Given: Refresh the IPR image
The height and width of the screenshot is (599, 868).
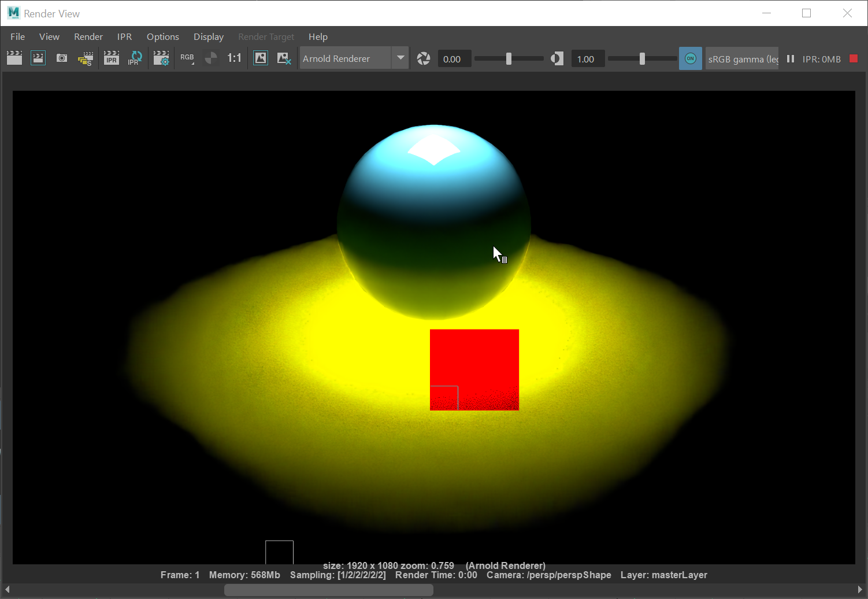Looking at the screenshot, I should (135, 58).
